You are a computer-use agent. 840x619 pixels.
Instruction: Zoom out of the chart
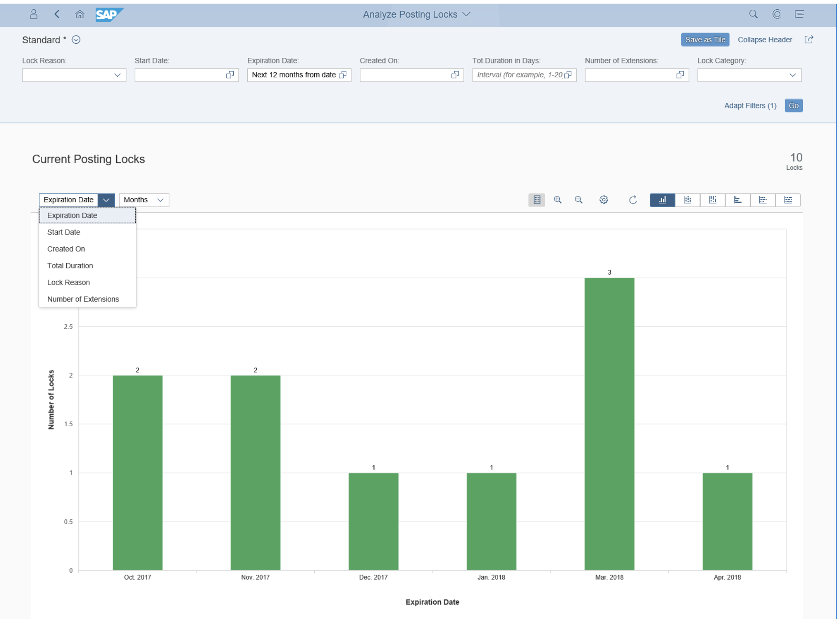(579, 200)
